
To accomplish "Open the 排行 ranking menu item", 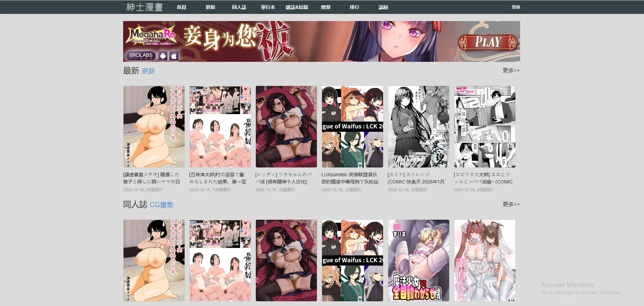I will [x=354, y=7].
